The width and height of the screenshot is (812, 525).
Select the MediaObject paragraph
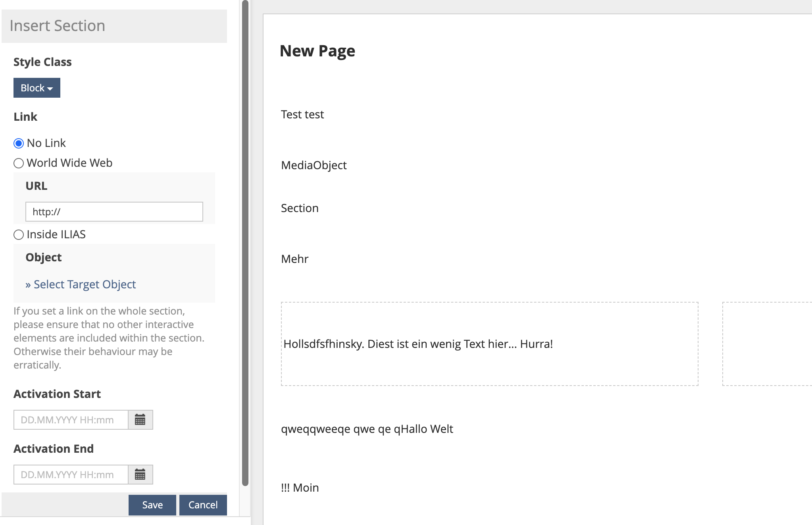pyautogui.click(x=314, y=165)
